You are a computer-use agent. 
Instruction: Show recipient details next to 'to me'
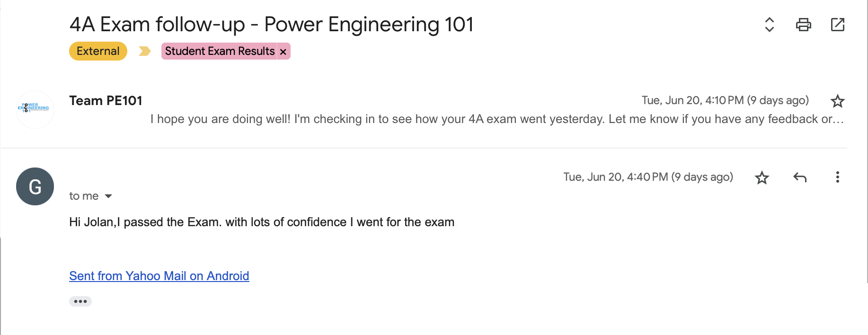pyautogui.click(x=108, y=196)
